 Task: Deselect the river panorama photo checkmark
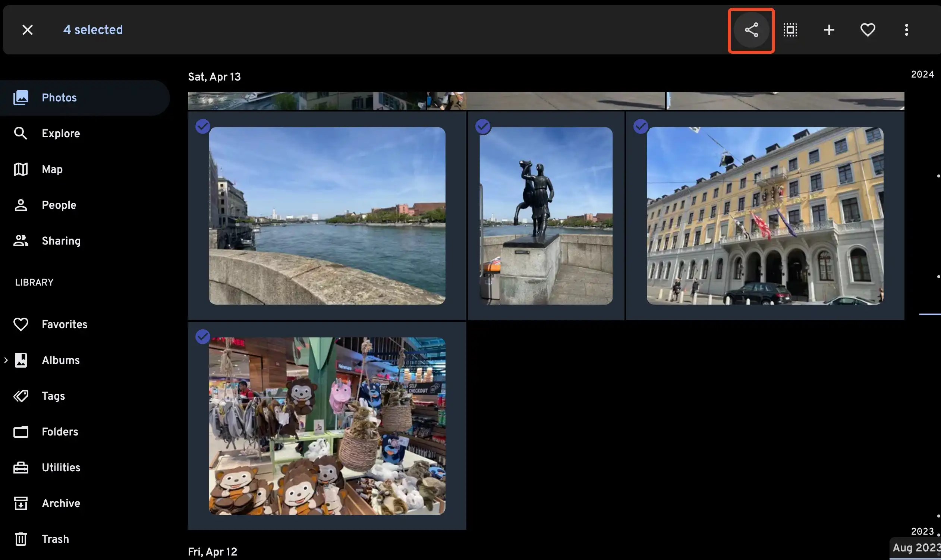tap(203, 126)
